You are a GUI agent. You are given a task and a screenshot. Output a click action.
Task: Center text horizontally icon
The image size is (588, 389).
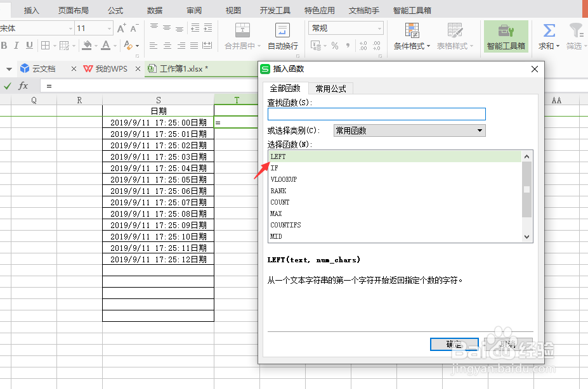[167, 46]
